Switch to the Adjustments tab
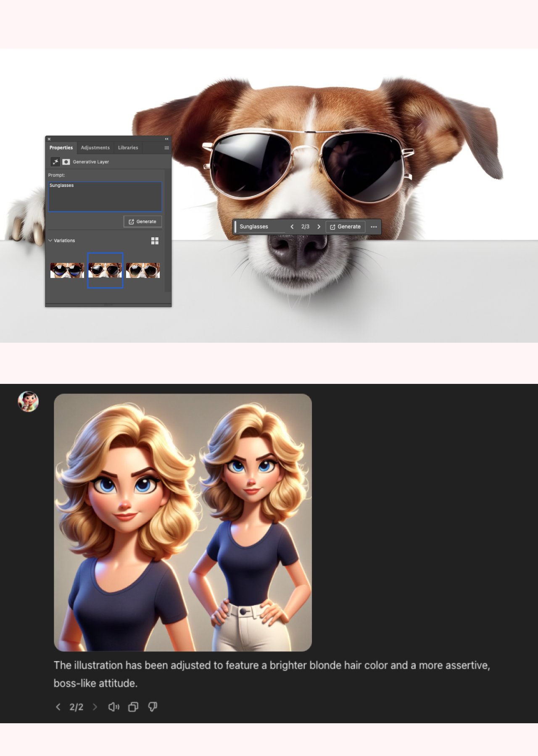538x756 pixels. click(95, 148)
